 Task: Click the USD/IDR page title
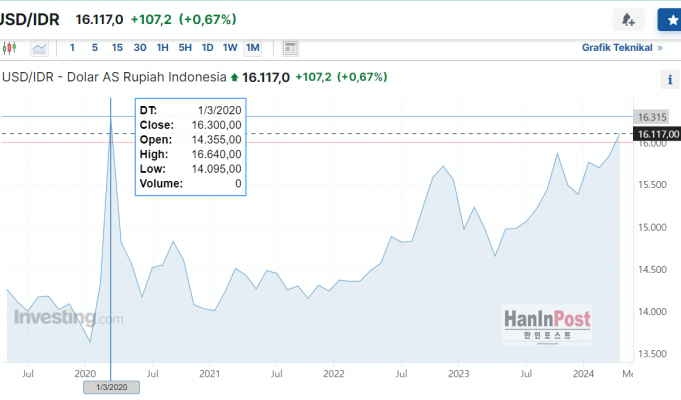point(32,19)
